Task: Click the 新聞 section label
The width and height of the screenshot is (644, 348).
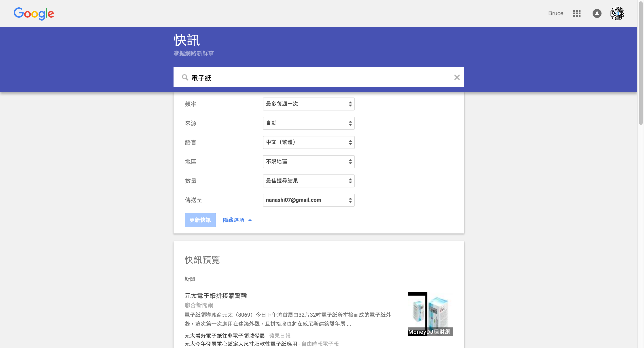Action: [189, 279]
